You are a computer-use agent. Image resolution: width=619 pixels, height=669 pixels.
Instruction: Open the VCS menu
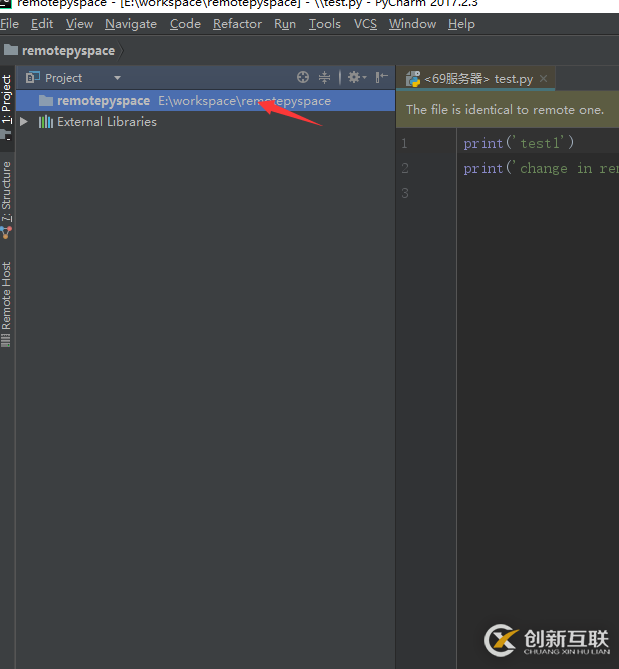click(x=365, y=24)
